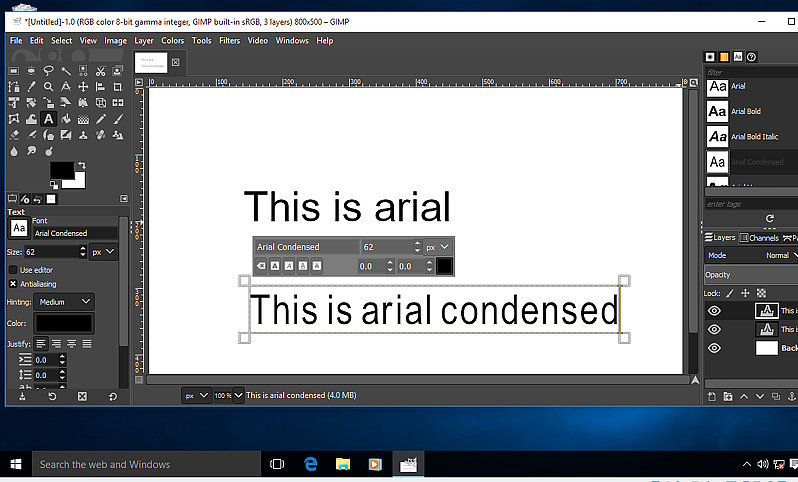Swap foreground and background colors arrow
This screenshot has height=482, width=798.
[x=81, y=166]
